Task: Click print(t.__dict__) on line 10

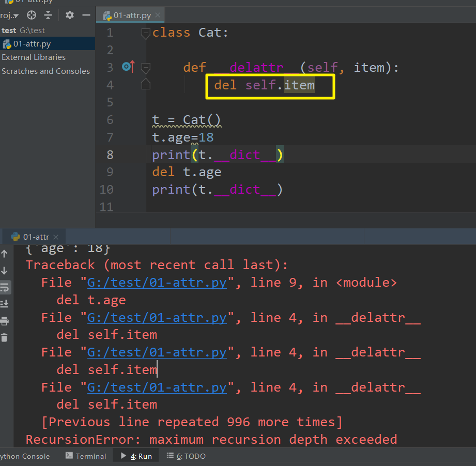Action: (218, 190)
